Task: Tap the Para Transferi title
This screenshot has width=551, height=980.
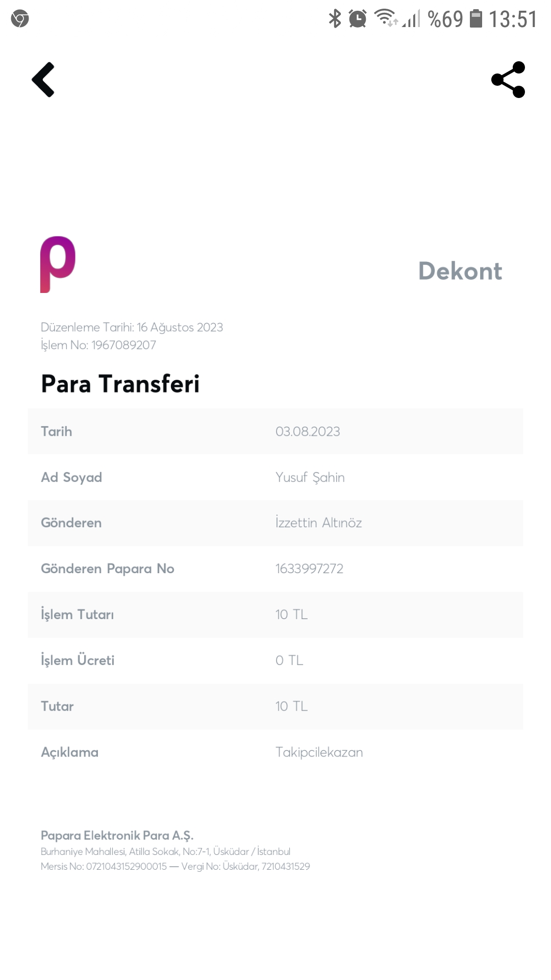Action: click(x=120, y=384)
